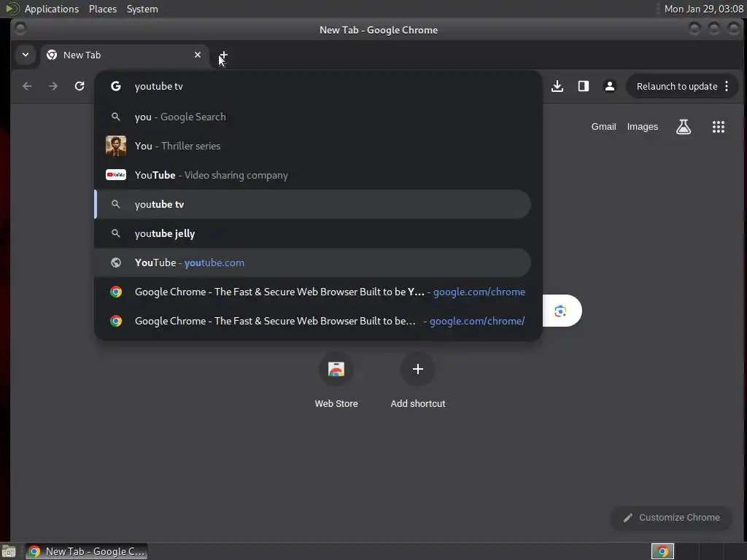Open a new tab with plus button
This screenshot has width=747, height=560.
tap(223, 55)
